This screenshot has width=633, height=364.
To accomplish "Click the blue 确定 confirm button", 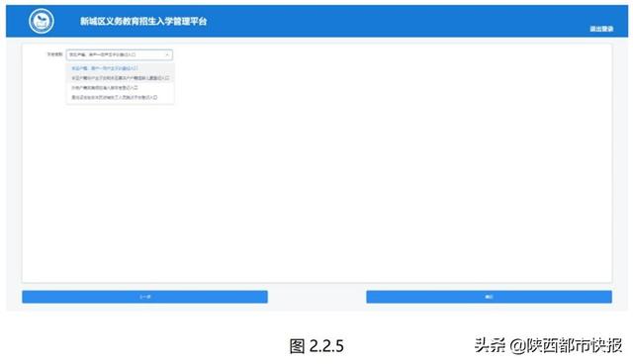I will point(489,297).
